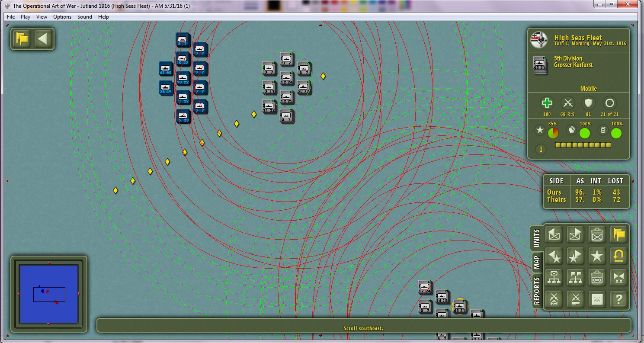Select the highlighted 68 81 ship unit
This screenshot has height=343, width=644.
click(459, 306)
